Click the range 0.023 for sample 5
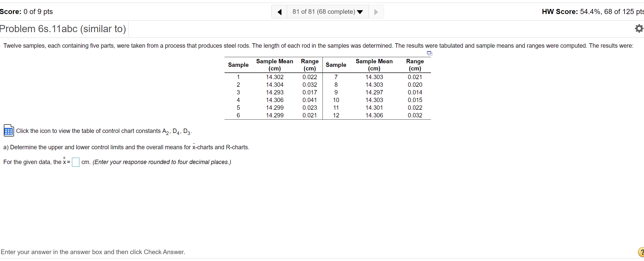644x261 pixels. click(310, 108)
